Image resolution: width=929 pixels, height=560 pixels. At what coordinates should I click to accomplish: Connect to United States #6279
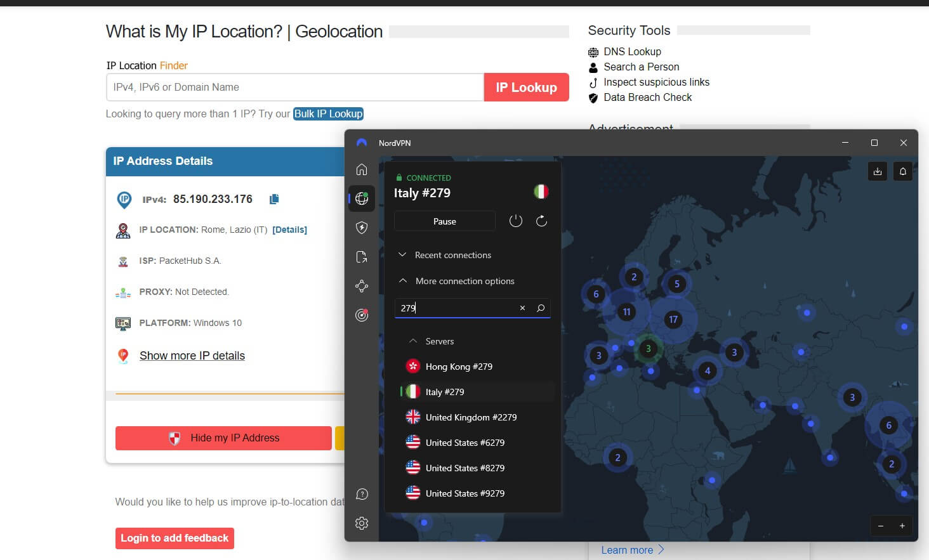[x=477, y=443]
